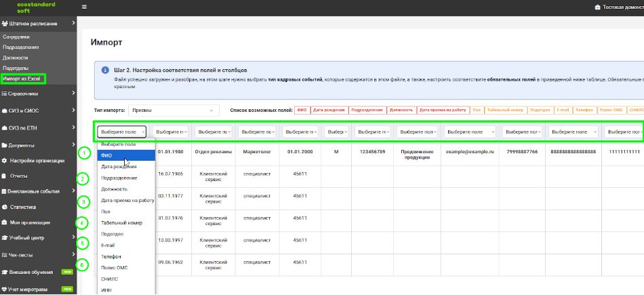The image size is (644, 295).
Task: Click the briefcase icon beside Мои организации
Action: pos(5,222)
